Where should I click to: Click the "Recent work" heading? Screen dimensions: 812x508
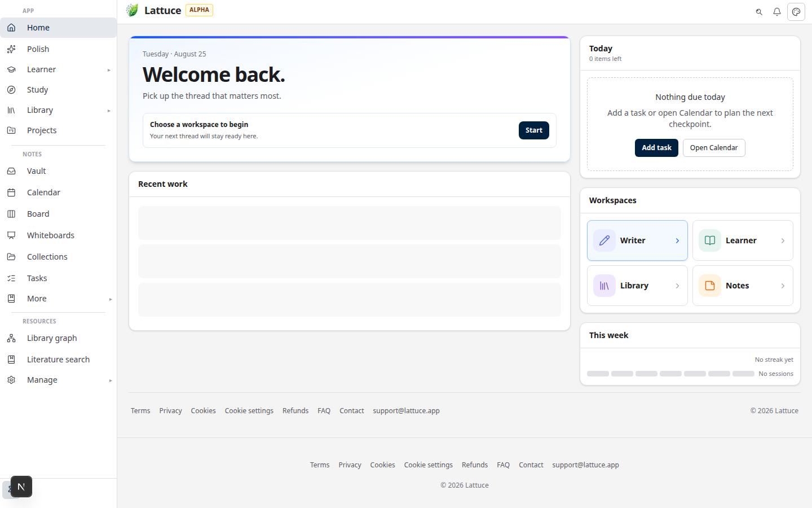click(x=163, y=184)
